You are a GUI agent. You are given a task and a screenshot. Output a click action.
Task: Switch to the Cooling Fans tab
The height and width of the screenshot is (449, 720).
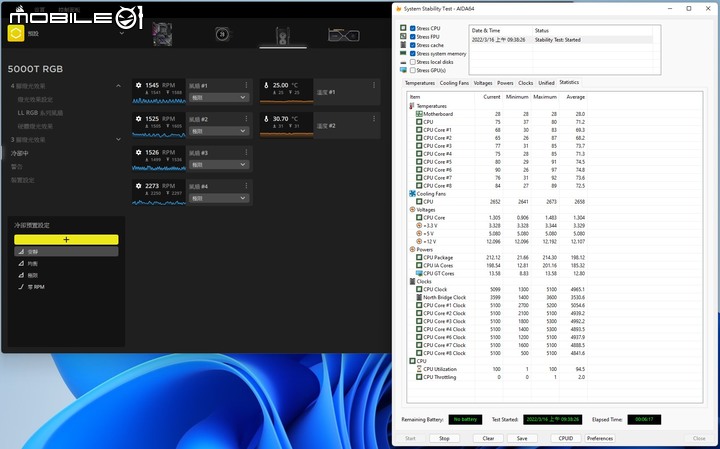454,83
